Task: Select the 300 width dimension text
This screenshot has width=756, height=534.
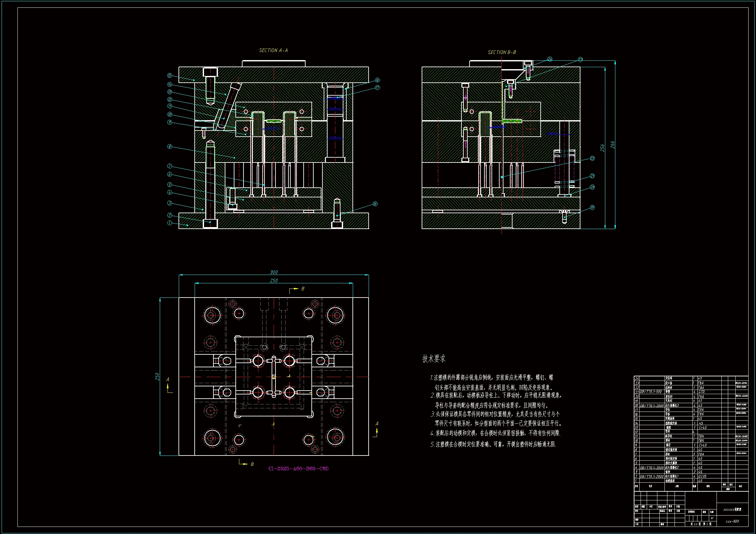Action: (x=274, y=272)
